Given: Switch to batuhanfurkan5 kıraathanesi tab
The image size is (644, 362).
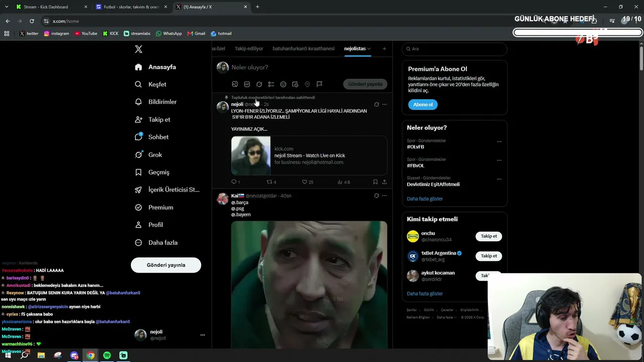Looking at the screenshot, I should (303, 49).
